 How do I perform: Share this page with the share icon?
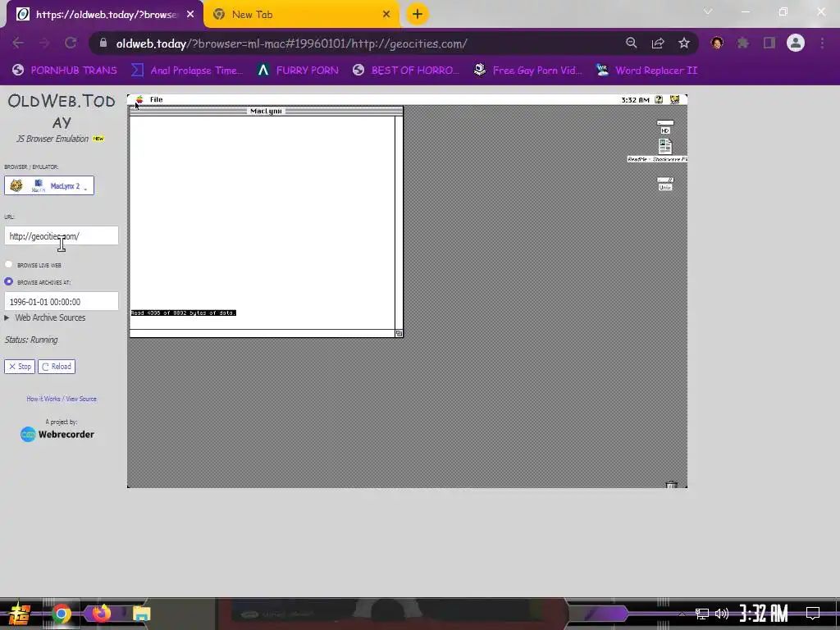pos(658,43)
